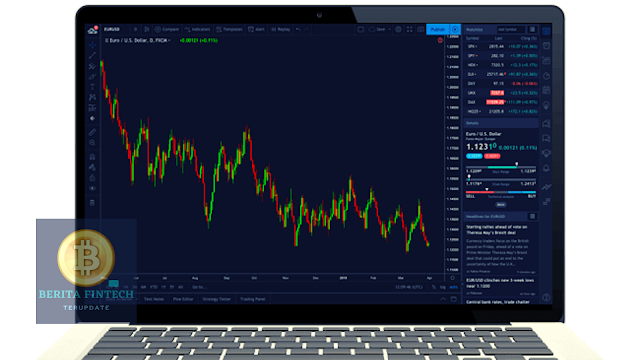The width and height of the screenshot is (640, 360).
Task: Enter fullscreen mode
Action: [x=409, y=29]
